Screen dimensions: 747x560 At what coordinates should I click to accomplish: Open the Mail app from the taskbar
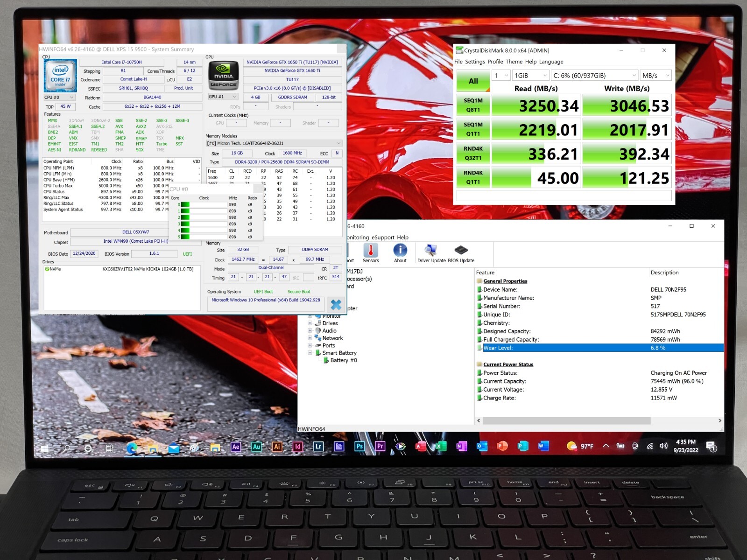[x=174, y=448]
